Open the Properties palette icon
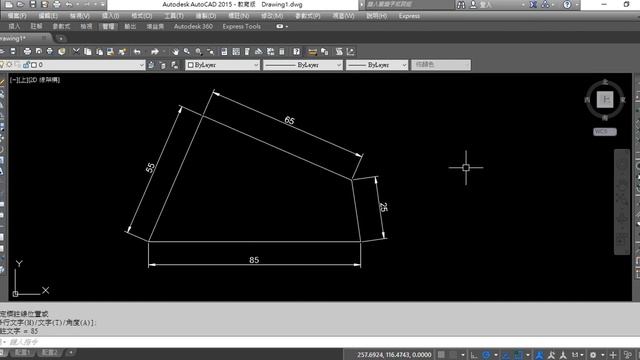The height and width of the screenshot is (360, 640). [224, 52]
